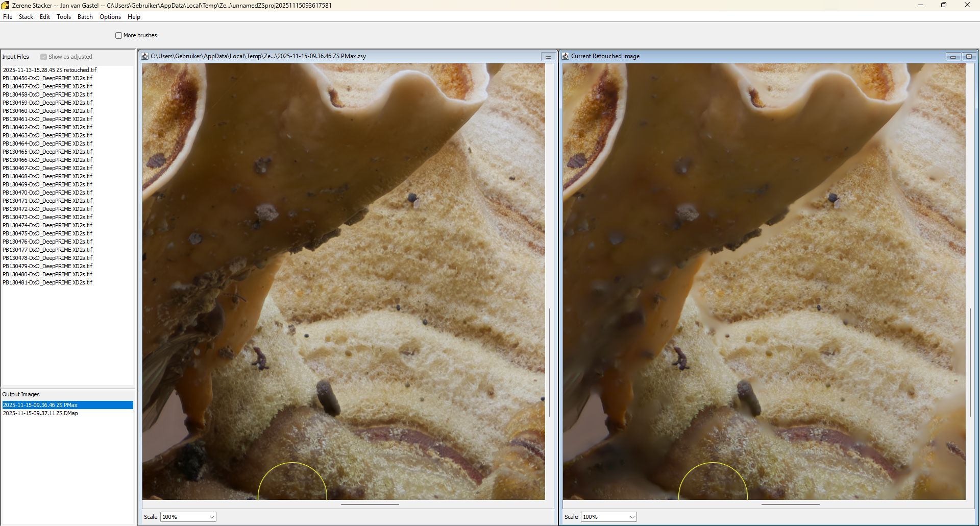This screenshot has width=980, height=526.
Task: Open the Stack menu
Action: [26, 17]
